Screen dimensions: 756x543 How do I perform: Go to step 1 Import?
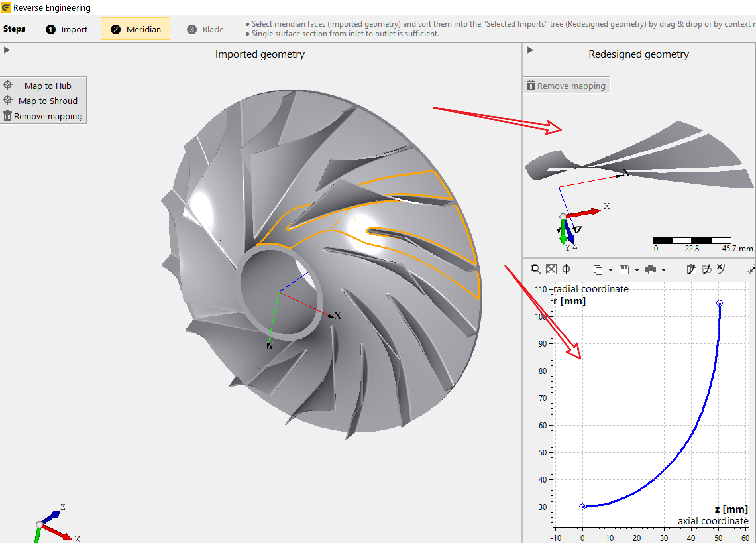tap(67, 30)
